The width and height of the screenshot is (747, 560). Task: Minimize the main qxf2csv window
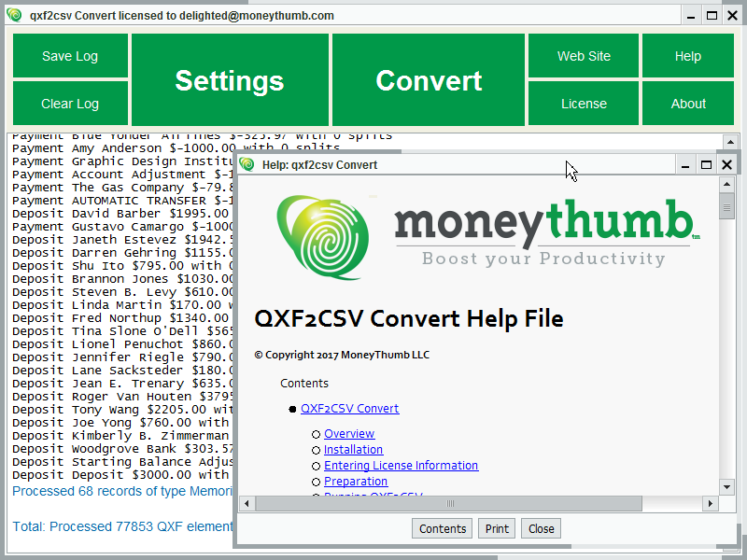coord(691,16)
